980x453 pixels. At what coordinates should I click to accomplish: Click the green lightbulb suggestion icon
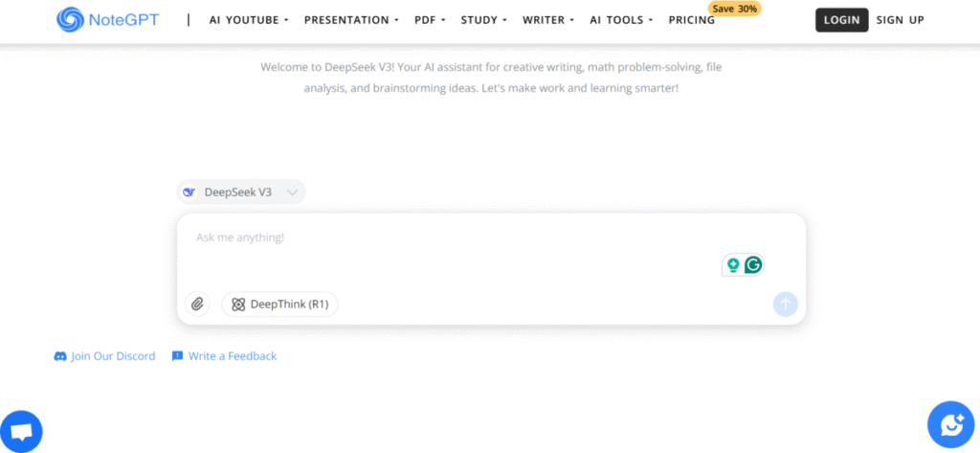tap(733, 265)
